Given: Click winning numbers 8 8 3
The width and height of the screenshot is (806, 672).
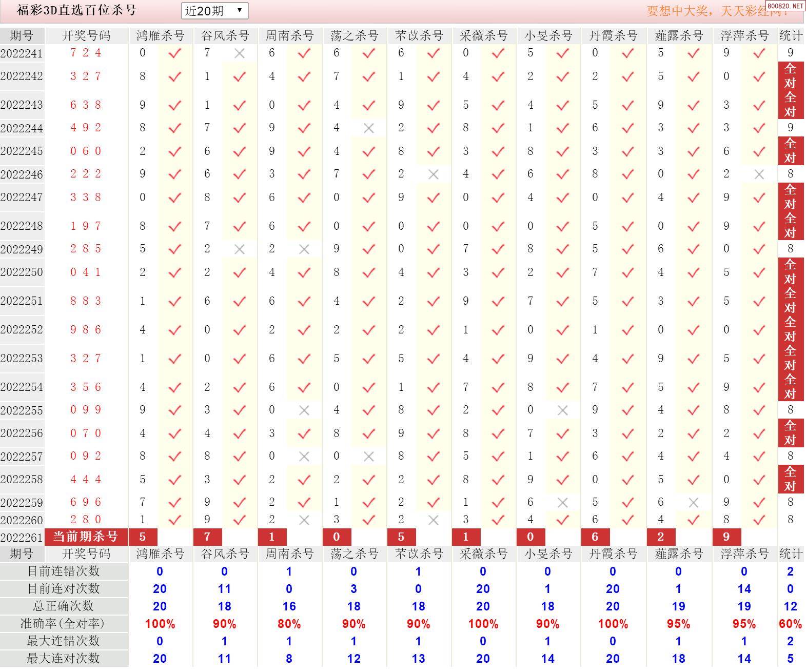Looking at the screenshot, I should point(86,301).
